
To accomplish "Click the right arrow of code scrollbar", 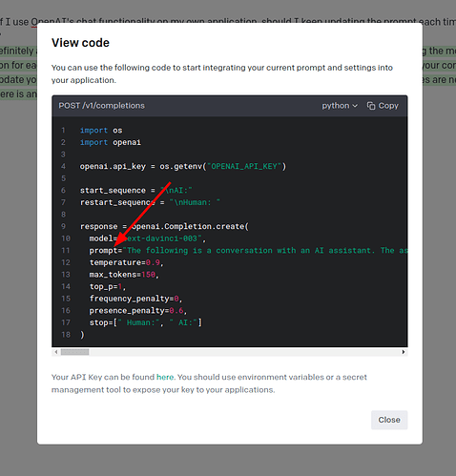I will pyautogui.click(x=404, y=352).
